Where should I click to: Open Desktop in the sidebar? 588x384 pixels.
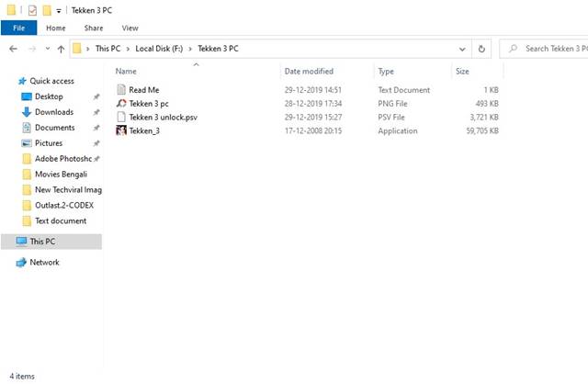tap(49, 96)
